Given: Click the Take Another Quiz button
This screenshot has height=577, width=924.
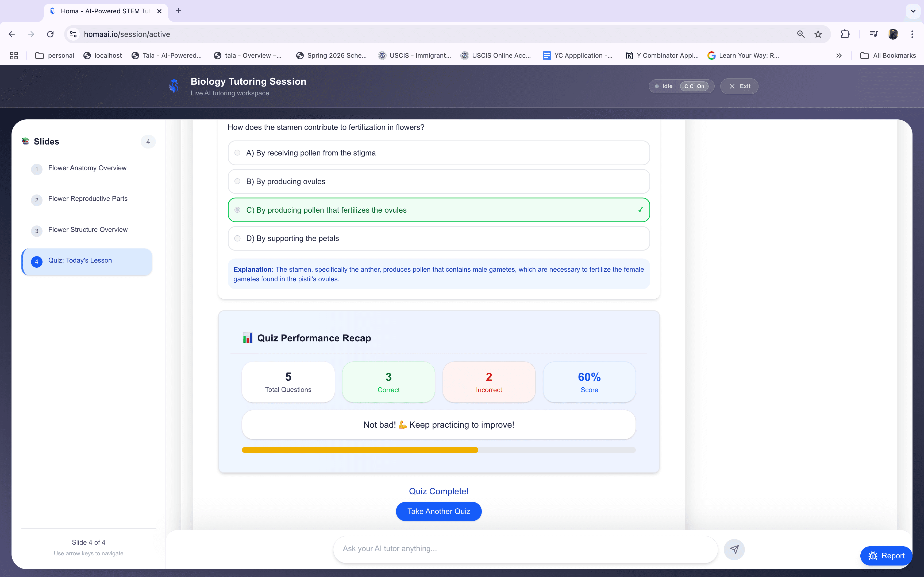Looking at the screenshot, I should [438, 511].
